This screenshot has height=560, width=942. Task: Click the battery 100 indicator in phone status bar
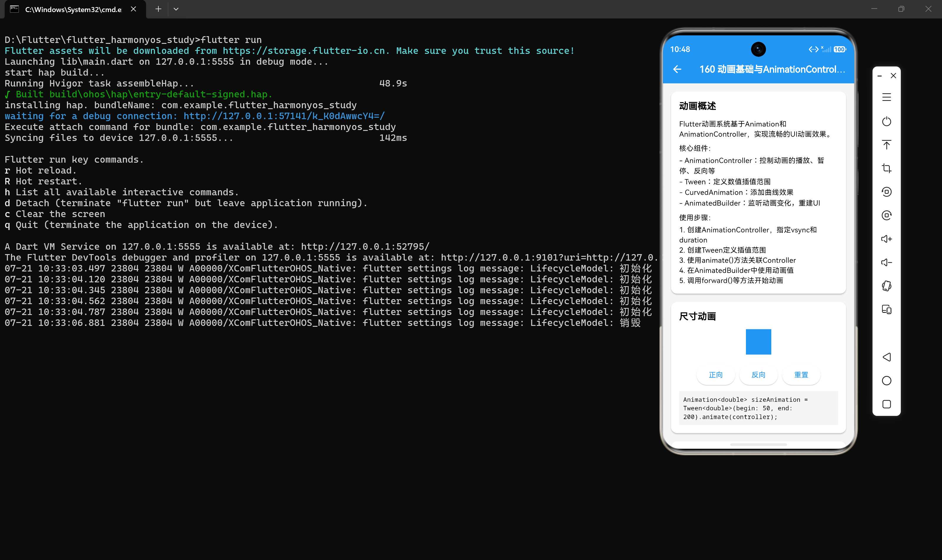[840, 49]
